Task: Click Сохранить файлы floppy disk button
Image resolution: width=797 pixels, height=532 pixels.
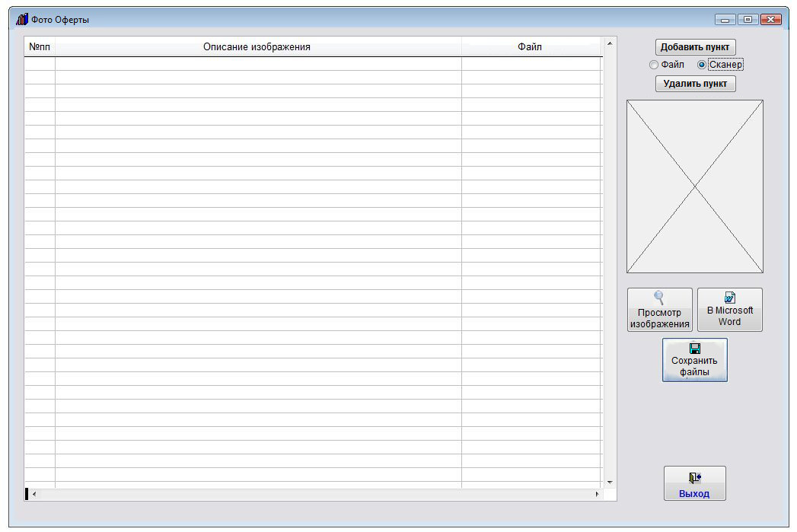Action: (694, 360)
